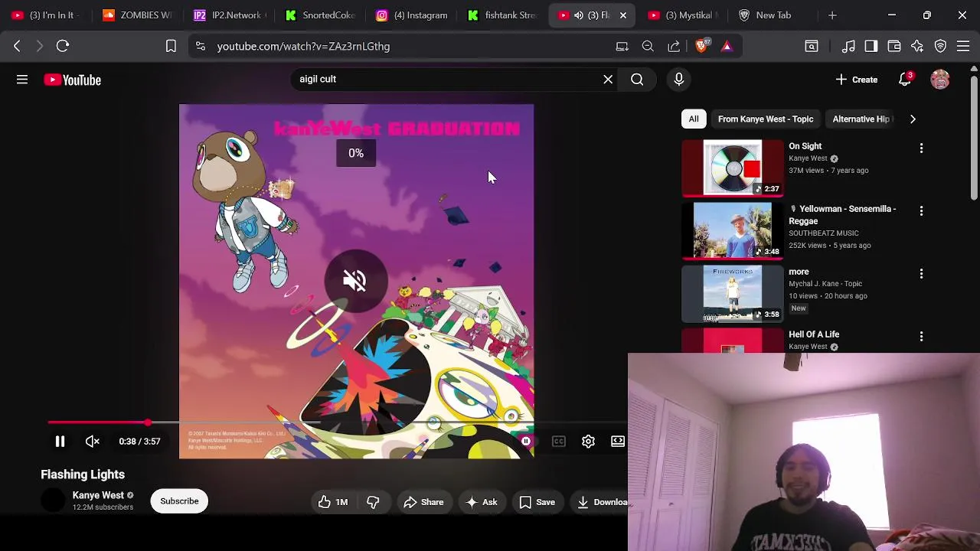Open options for 'more' video
The width and height of the screenshot is (980, 551).
point(921,273)
